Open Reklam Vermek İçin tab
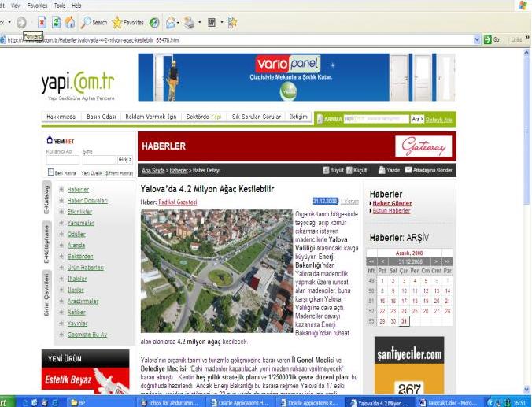This screenshot has width=532, height=407. coord(151,117)
